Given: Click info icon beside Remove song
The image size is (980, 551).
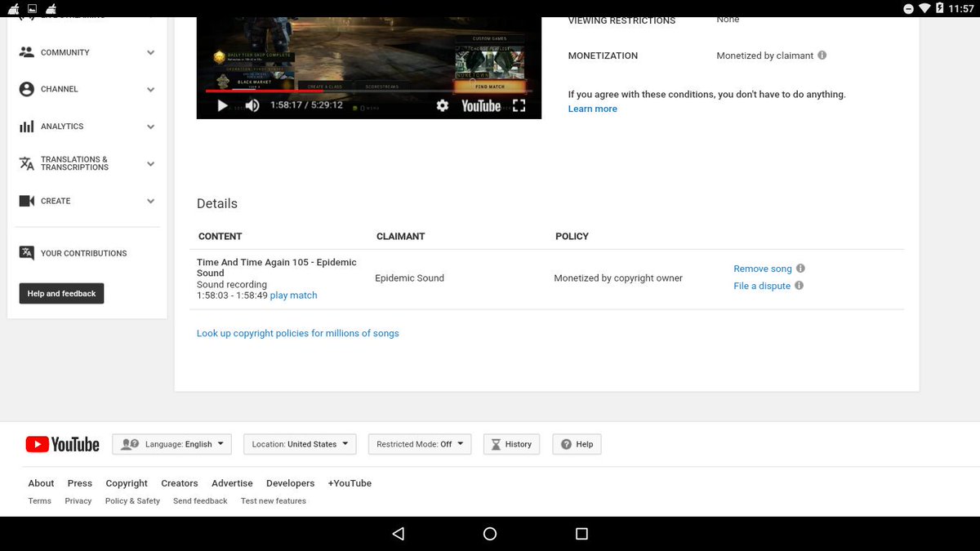Looking at the screenshot, I should click(800, 269).
